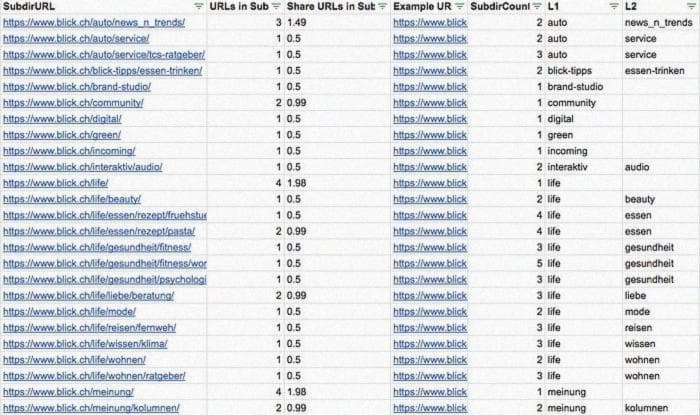The height and width of the screenshot is (415, 700).
Task: Open filter icon for URLs in Sub column
Action: coord(276,6)
